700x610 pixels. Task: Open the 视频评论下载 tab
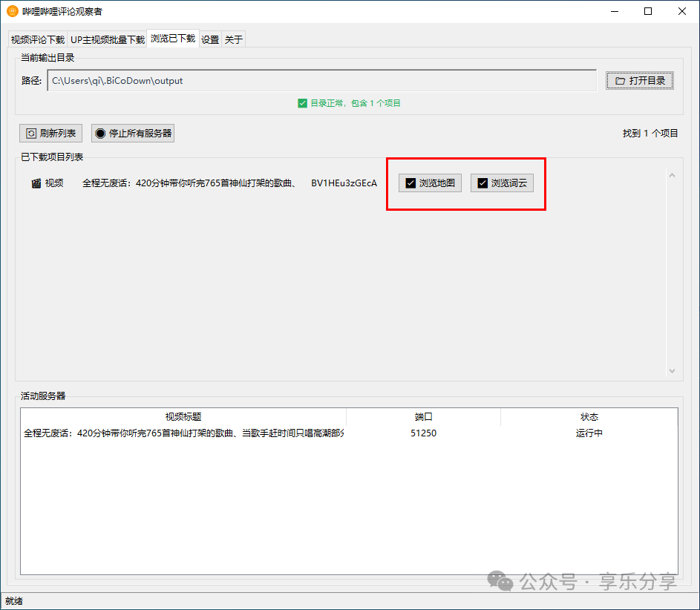click(38, 40)
